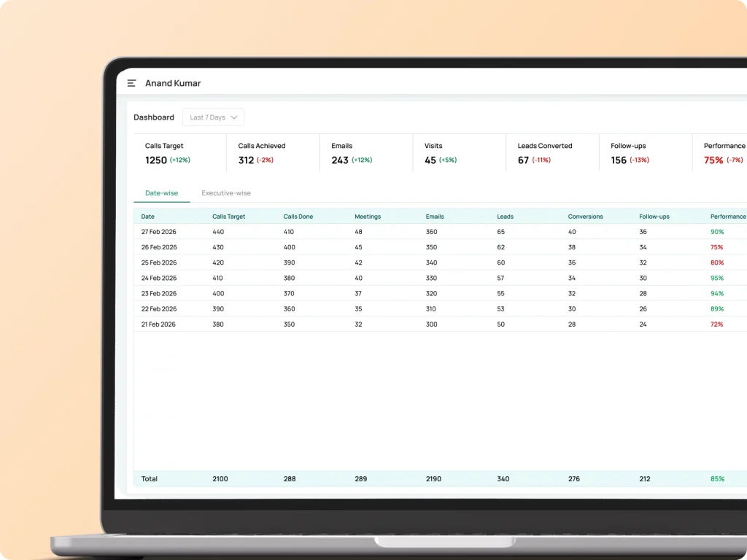The image size is (747, 560).
Task: Click the Visits summary card
Action: [460, 153]
